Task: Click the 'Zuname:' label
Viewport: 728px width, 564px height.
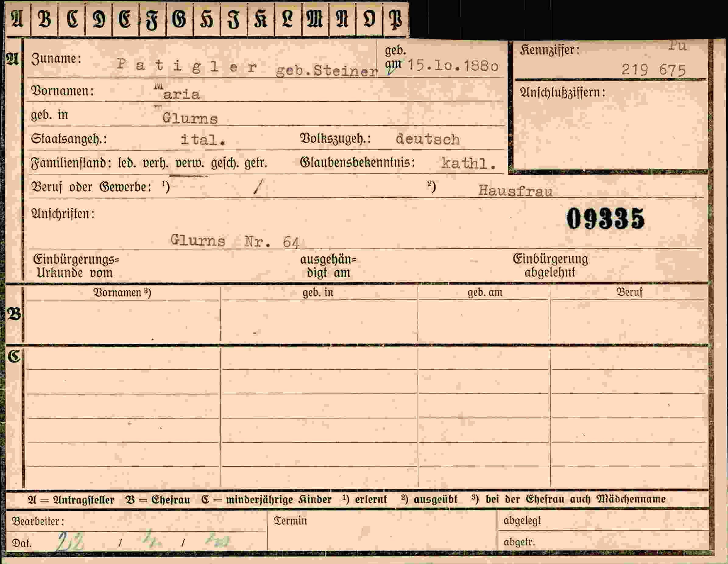Action: tap(56, 59)
